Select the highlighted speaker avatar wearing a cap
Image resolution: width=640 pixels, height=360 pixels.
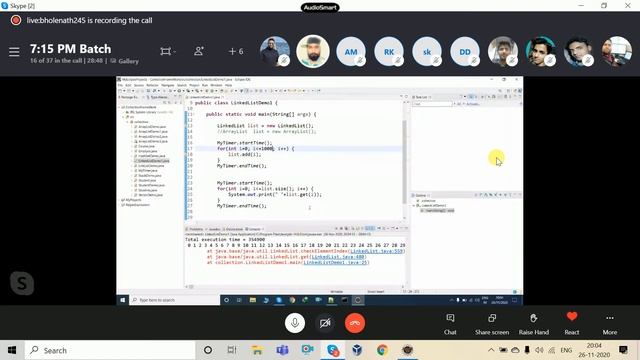click(313, 51)
